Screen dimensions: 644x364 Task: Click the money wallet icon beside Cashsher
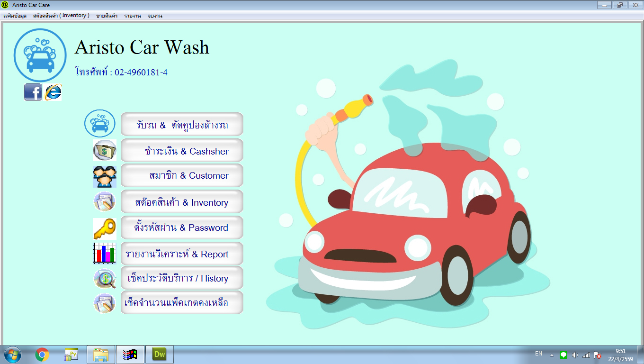pyautogui.click(x=104, y=150)
